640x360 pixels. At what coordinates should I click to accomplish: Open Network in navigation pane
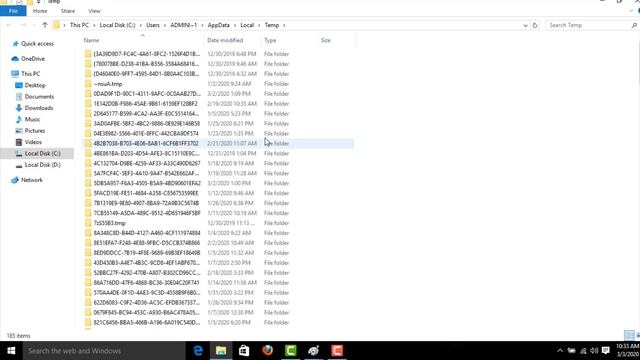click(x=31, y=180)
